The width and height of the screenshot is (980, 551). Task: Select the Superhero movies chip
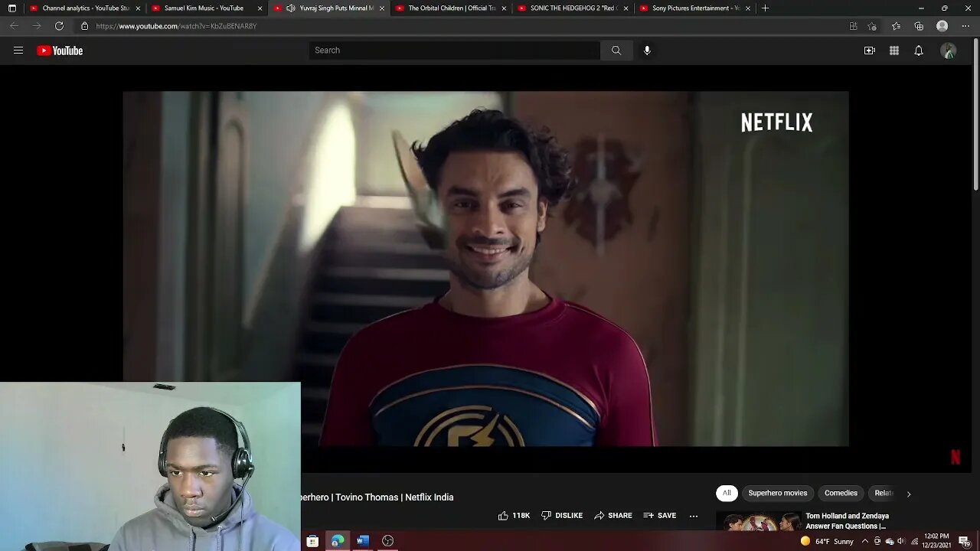778,494
